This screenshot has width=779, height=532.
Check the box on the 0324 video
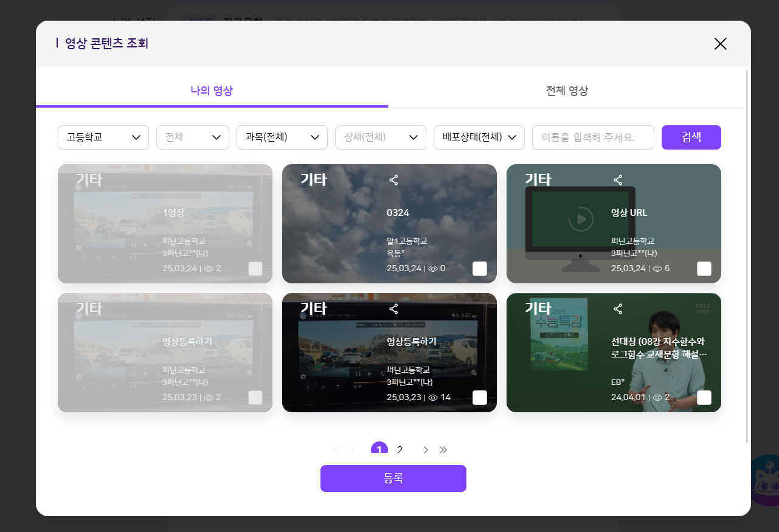click(480, 269)
